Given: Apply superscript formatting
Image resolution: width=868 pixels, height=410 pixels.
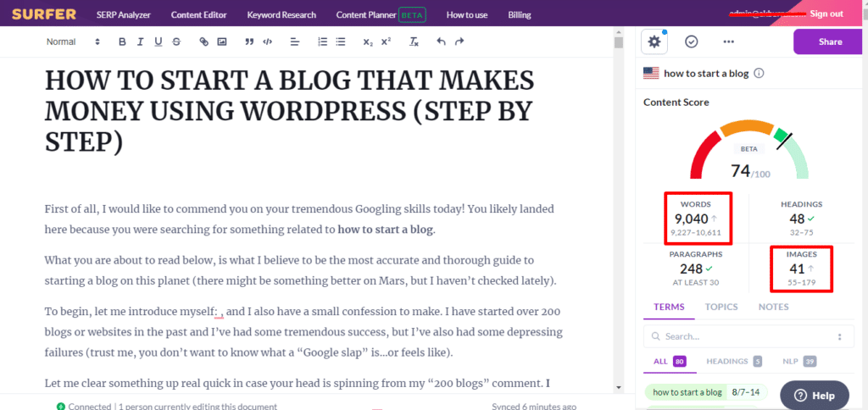Looking at the screenshot, I should pos(386,42).
